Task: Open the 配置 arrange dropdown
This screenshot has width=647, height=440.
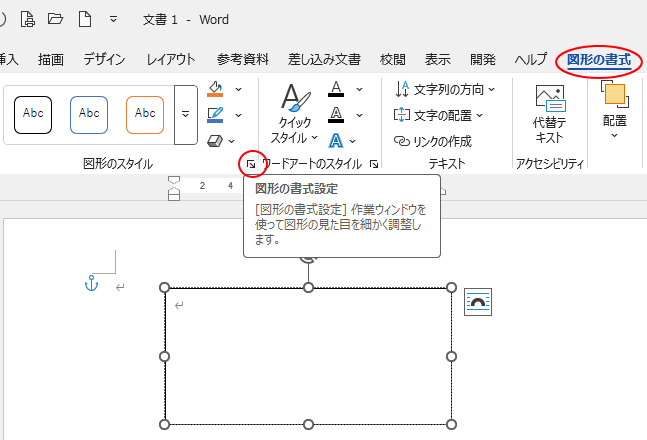Action: (x=614, y=110)
